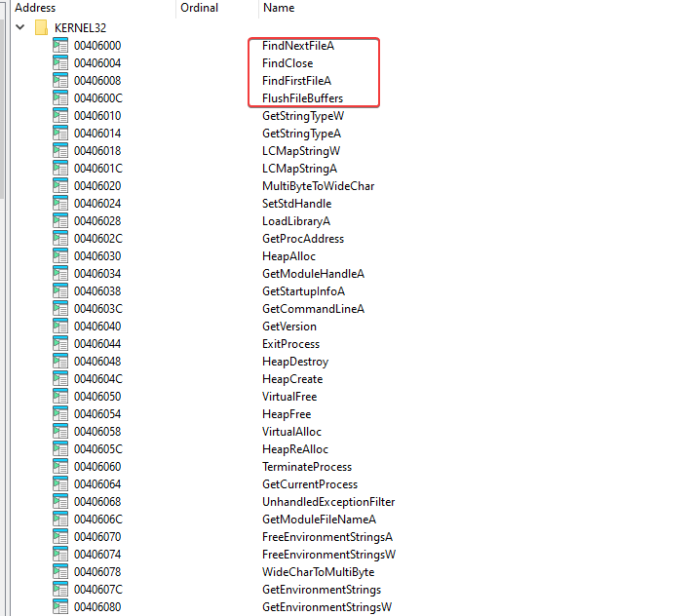Select the GetVersion import name
The width and height of the screenshot is (690, 616).
point(289,327)
